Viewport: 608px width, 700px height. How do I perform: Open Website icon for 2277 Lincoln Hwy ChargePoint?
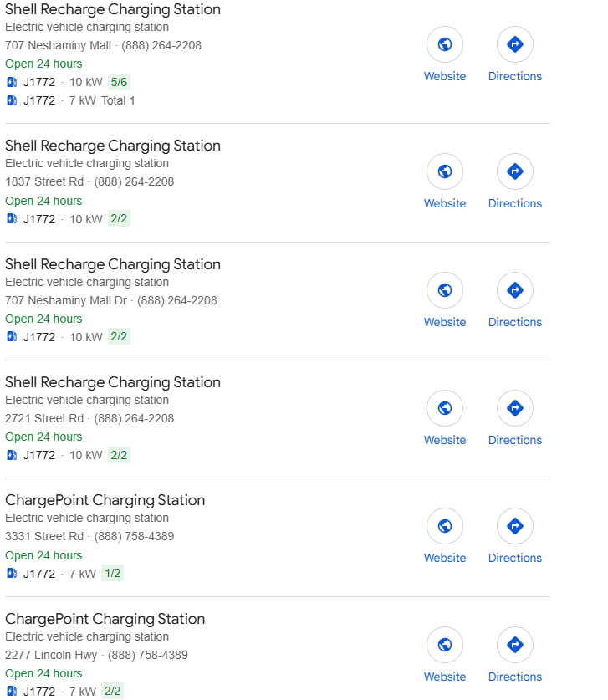click(445, 645)
